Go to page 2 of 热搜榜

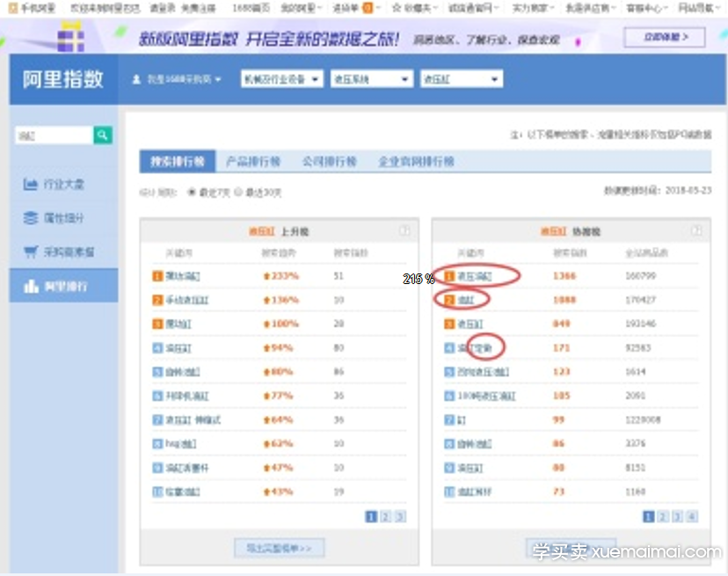663,516
